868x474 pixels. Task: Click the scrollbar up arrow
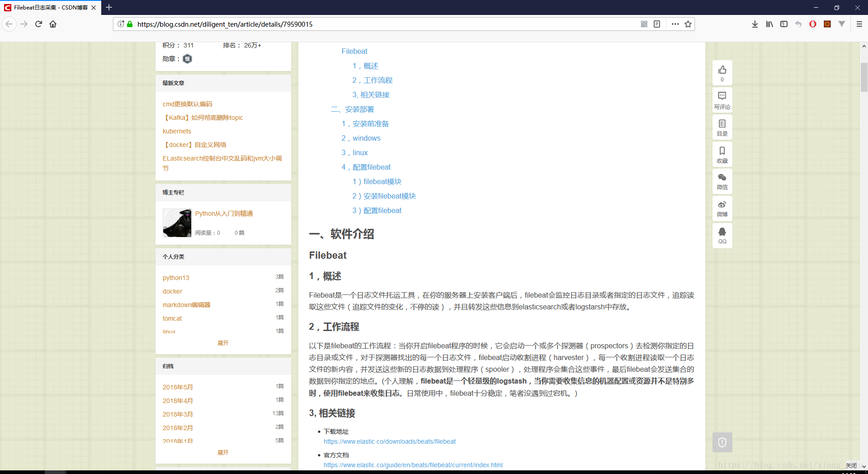(863, 46)
